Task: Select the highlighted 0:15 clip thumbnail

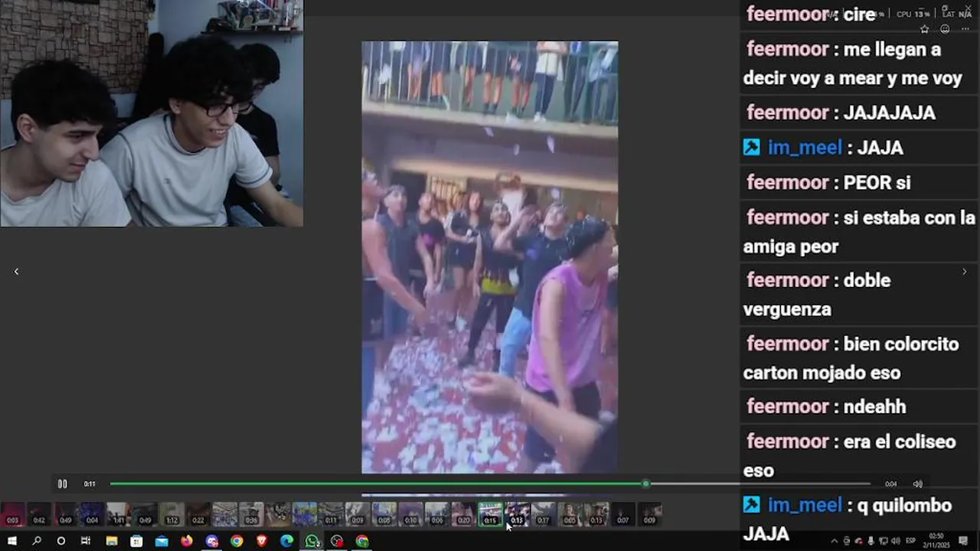Action: tap(490, 514)
